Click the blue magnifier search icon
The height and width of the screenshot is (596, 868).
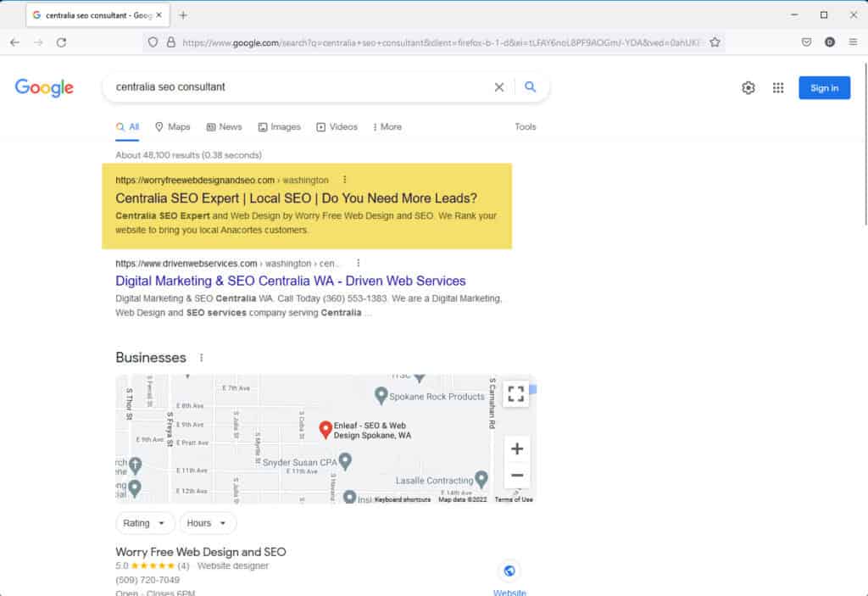[531, 87]
